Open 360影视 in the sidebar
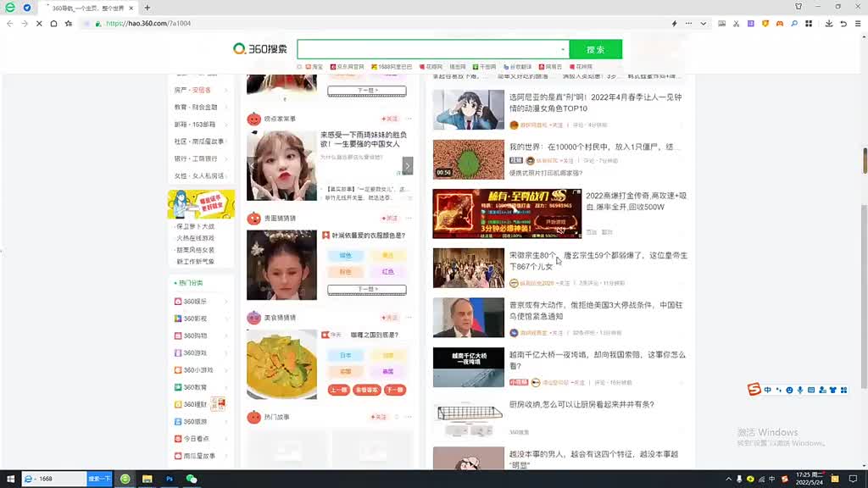Image resolution: width=868 pixels, height=488 pixels. (x=195, y=319)
